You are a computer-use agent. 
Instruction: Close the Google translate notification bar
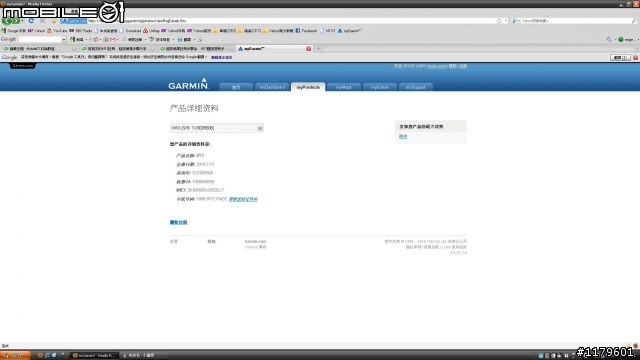636,58
